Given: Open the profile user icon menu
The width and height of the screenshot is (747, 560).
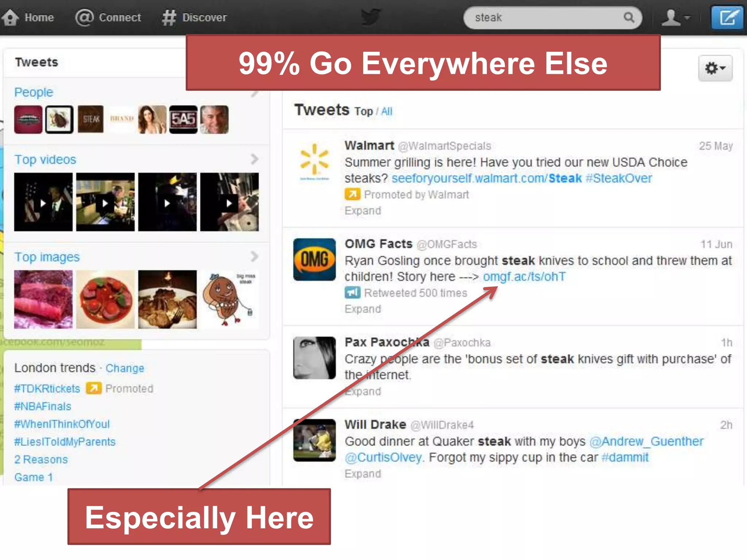Looking at the screenshot, I should click(676, 17).
